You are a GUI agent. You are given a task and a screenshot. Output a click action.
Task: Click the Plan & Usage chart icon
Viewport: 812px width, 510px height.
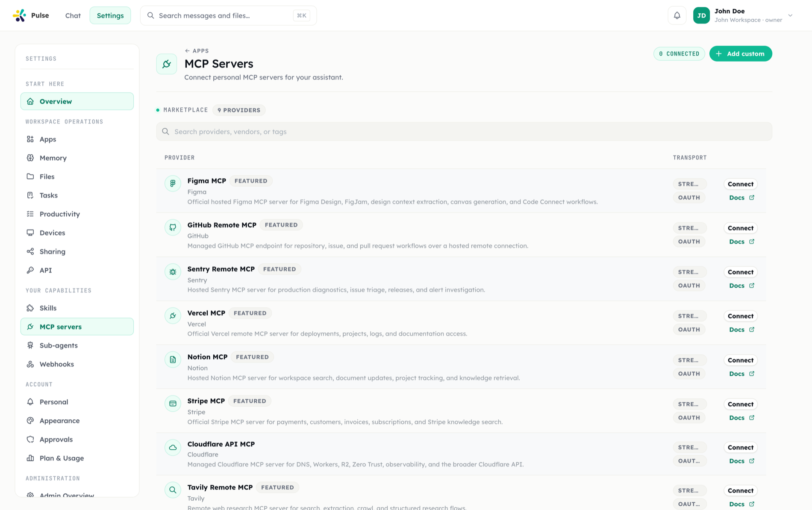pyautogui.click(x=30, y=458)
